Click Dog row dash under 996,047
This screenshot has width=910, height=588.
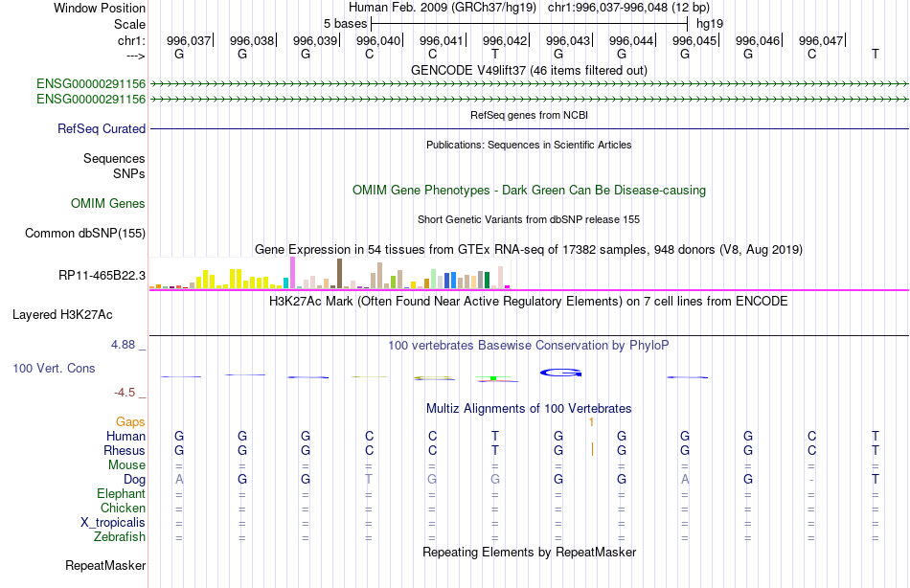click(x=811, y=480)
